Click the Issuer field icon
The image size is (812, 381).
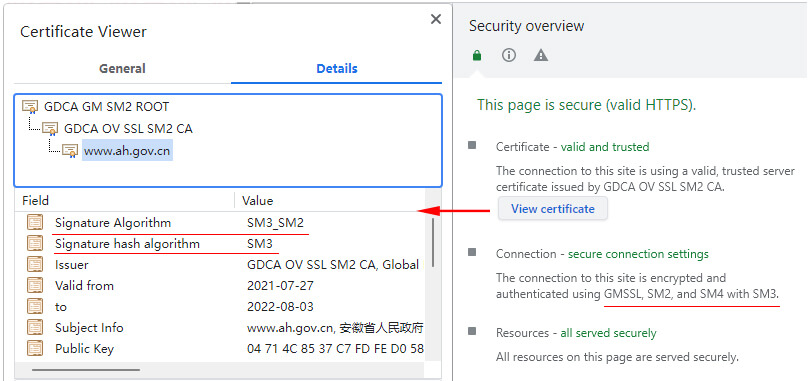point(35,265)
